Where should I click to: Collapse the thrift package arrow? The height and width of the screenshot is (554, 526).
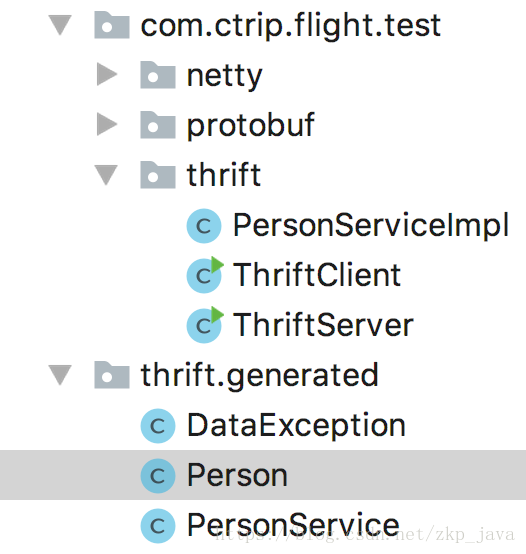pyautogui.click(x=106, y=175)
